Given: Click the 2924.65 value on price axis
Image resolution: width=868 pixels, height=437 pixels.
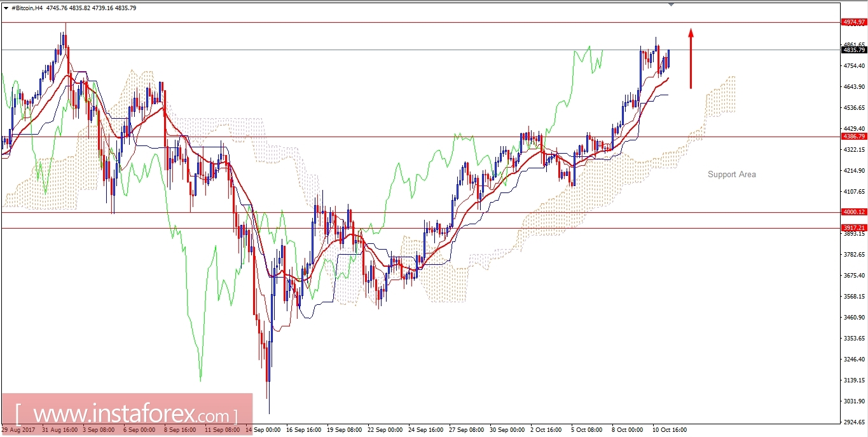Looking at the screenshot, I should pyautogui.click(x=853, y=422).
